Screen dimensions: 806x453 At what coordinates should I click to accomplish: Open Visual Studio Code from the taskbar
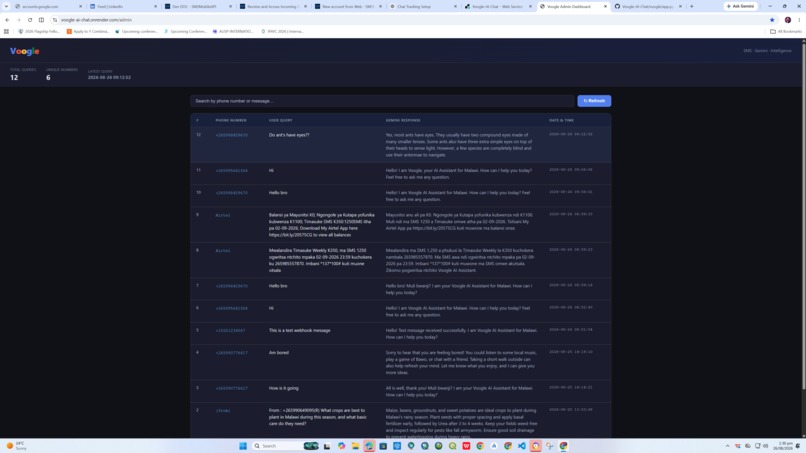pos(522,446)
